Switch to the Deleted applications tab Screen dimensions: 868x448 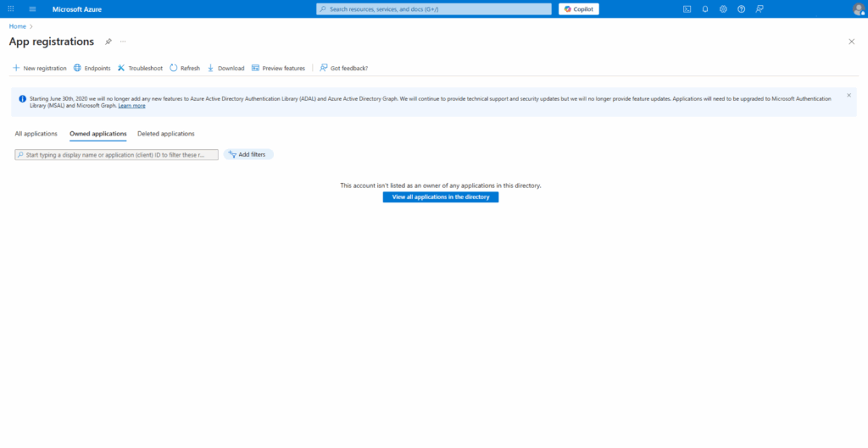tap(165, 134)
